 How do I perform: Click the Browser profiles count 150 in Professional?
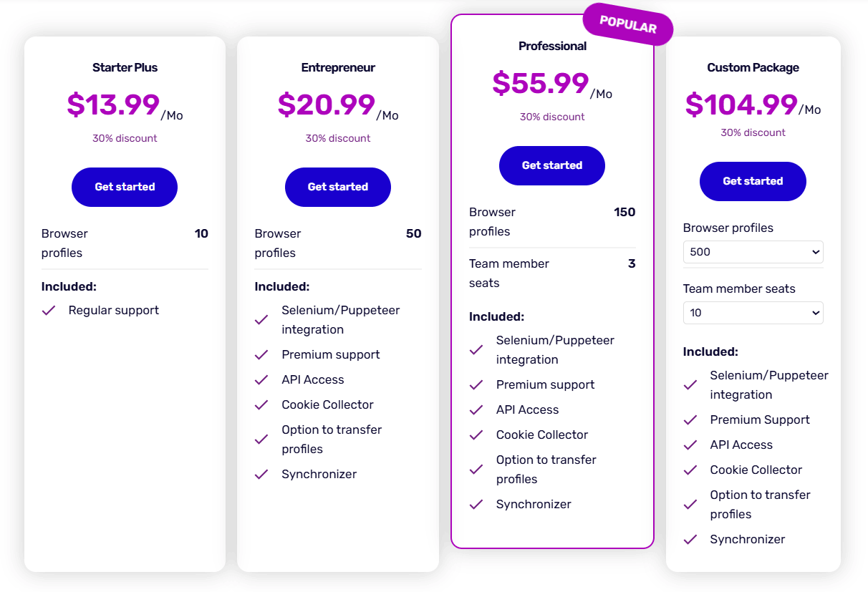point(624,212)
